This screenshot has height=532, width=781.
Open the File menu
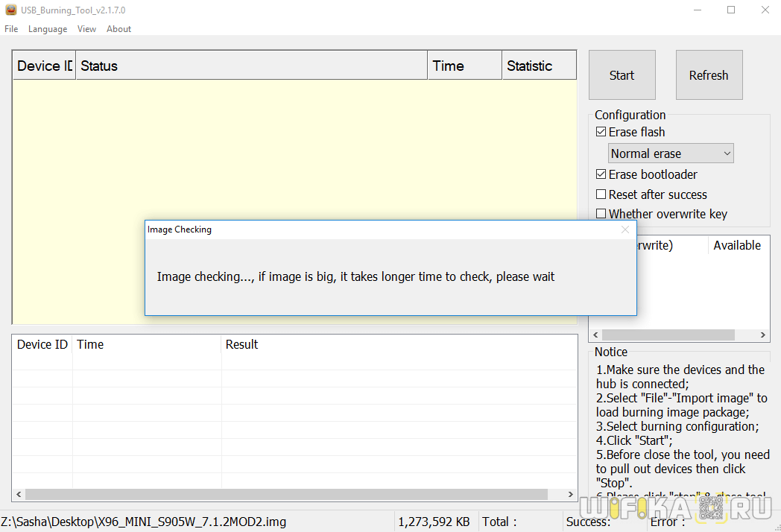pyautogui.click(x=11, y=29)
